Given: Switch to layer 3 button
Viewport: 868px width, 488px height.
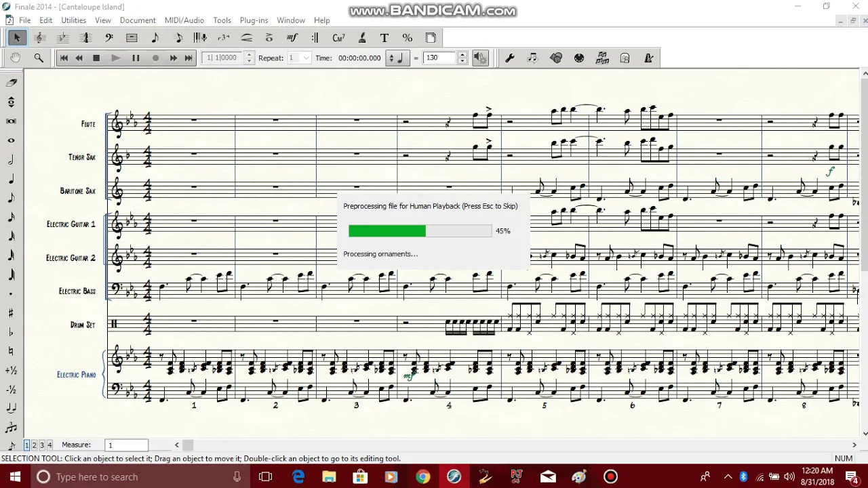Looking at the screenshot, I should pyautogui.click(x=42, y=445).
